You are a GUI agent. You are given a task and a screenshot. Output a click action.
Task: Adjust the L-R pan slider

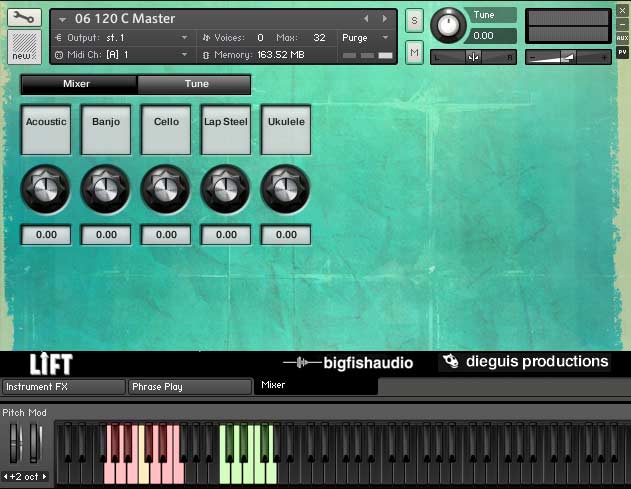pyautogui.click(x=473, y=58)
